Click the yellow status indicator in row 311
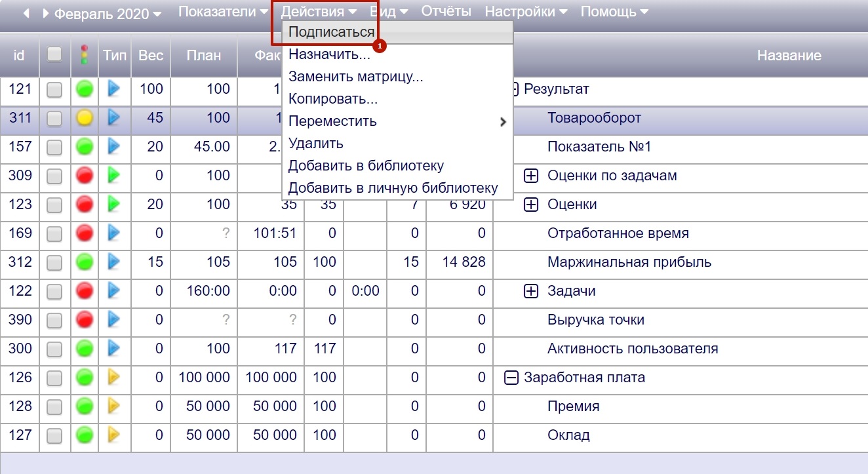This screenshot has width=868, height=474. click(85, 118)
